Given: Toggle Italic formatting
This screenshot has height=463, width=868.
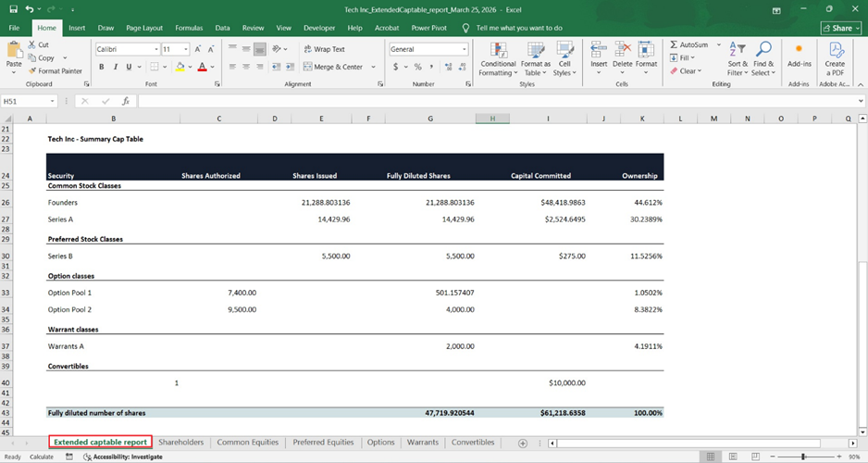Looking at the screenshot, I should 115,67.
